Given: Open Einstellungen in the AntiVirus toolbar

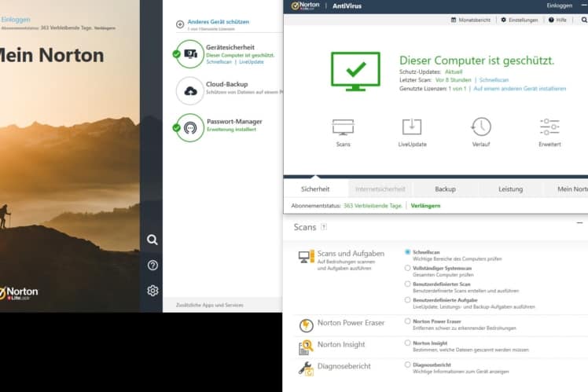Looking at the screenshot, I should (520, 20).
